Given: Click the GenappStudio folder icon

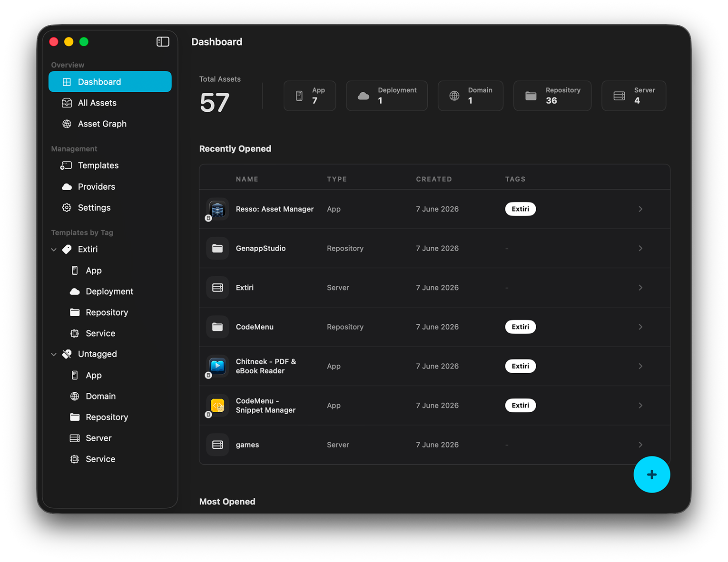Looking at the screenshot, I should tap(217, 248).
